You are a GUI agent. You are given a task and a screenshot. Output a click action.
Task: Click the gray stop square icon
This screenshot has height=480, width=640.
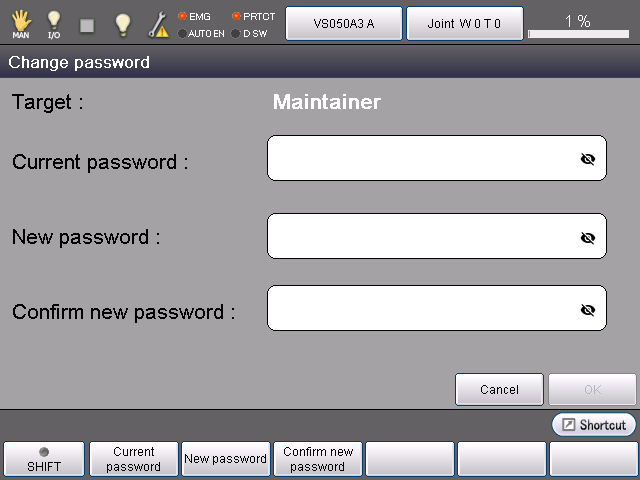(x=87, y=24)
